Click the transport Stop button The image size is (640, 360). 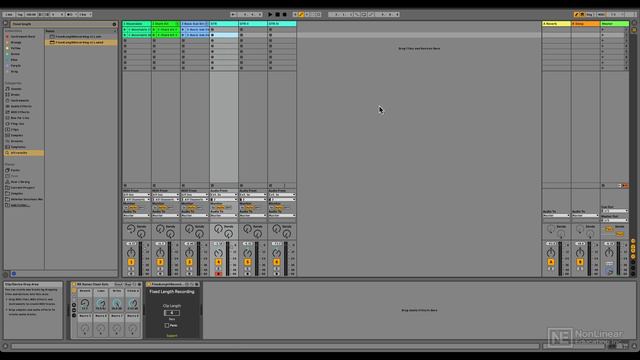[278, 14]
